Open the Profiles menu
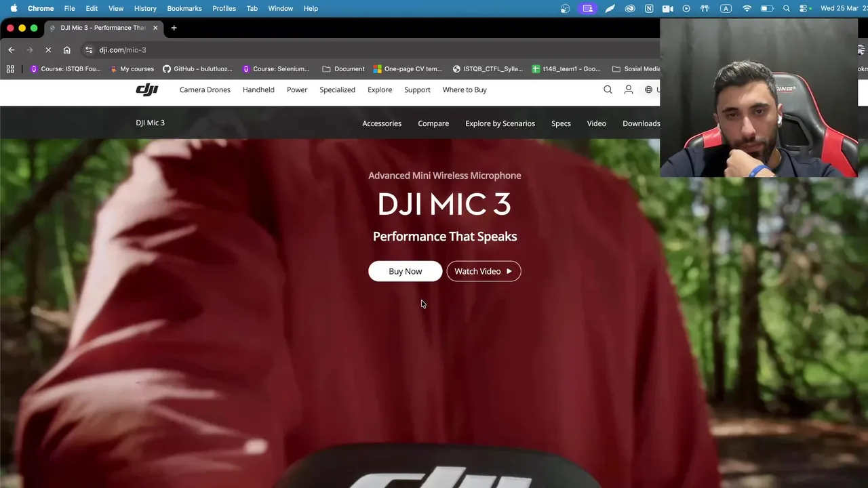 pyautogui.click(x=224, y=8)
